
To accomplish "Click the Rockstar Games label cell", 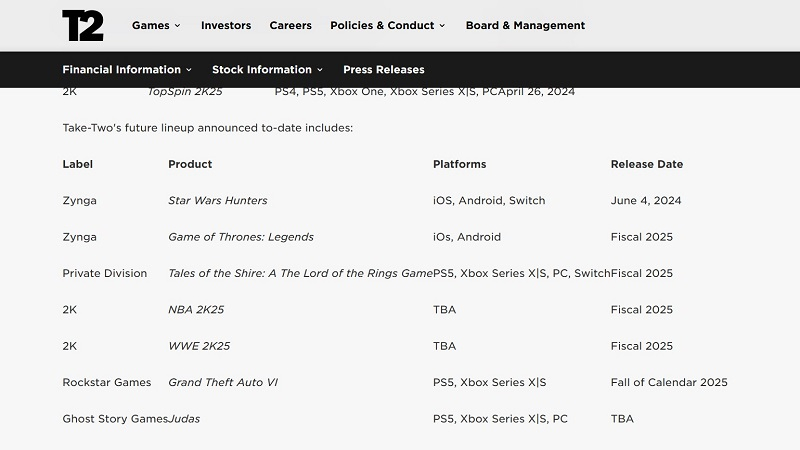I will point(106,382).
